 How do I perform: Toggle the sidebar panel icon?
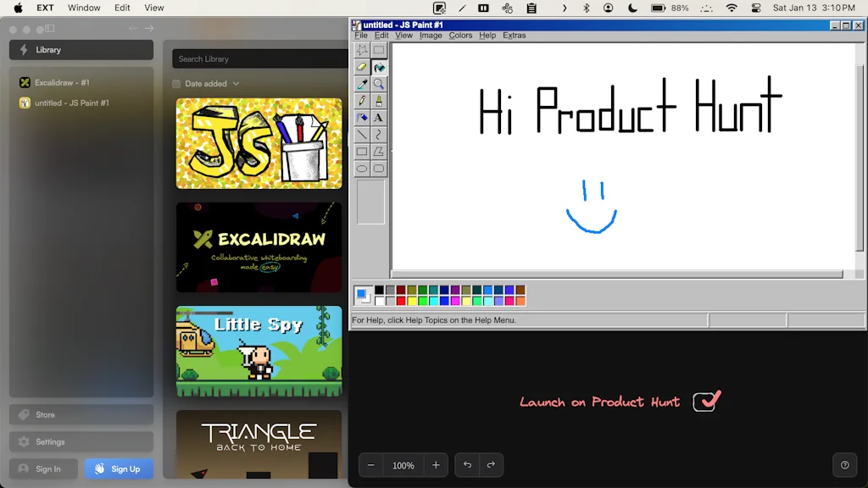pyautogui.click(x=49, y=29)
